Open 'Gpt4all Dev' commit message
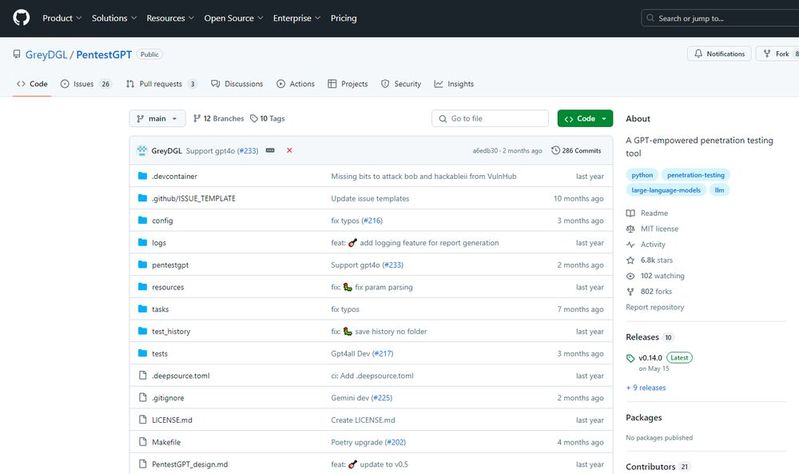Image resolution: width=799 pixels, height=474 pixels. pos(351,353)
